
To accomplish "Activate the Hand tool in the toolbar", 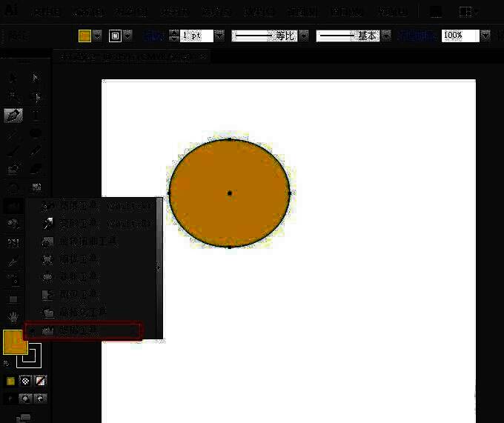I will point(13,316).
